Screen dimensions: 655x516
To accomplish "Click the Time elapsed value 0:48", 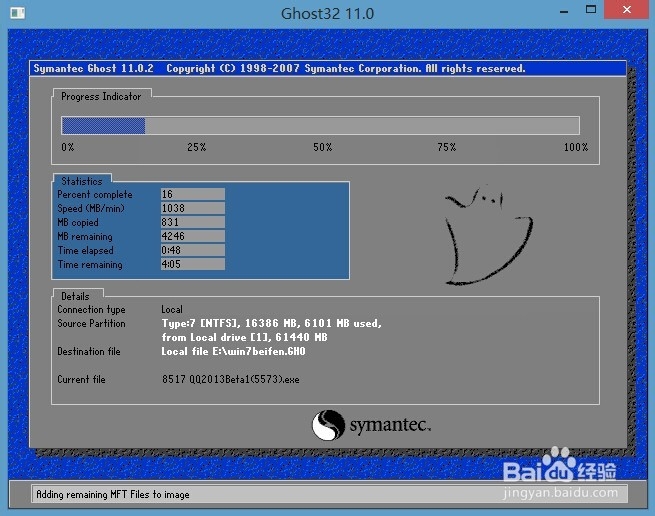I will pyautogui.click(x=193, y=250).
